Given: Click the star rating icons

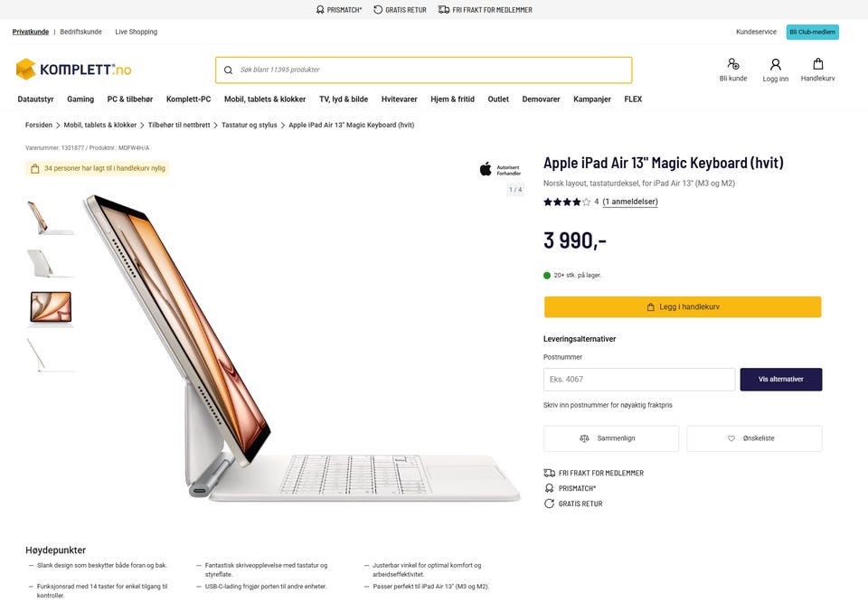Looking at the screenshot, I should (566, 202).
